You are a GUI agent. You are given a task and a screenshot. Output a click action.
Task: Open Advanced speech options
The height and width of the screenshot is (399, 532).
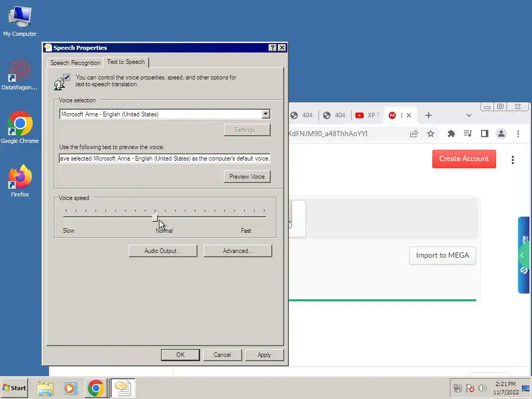[237, 251]
